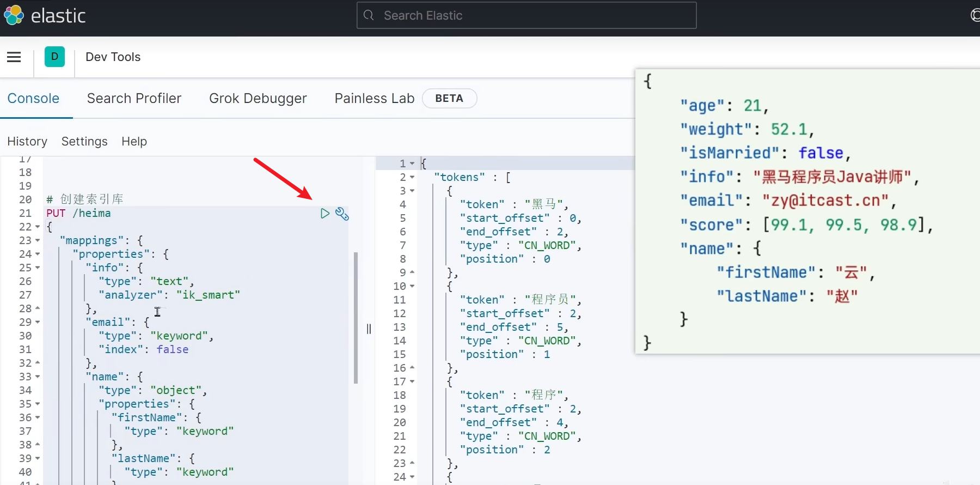This screenshot has width=980, height=485.
Task: Click the "end_offset" : 4 response line
Action: (x=514, y=422)
